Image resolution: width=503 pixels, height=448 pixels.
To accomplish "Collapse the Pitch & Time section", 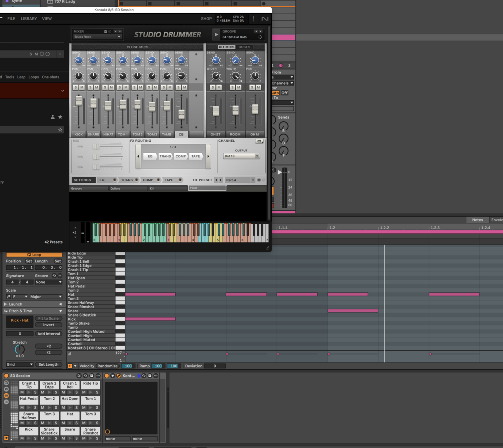I will 60,311.
